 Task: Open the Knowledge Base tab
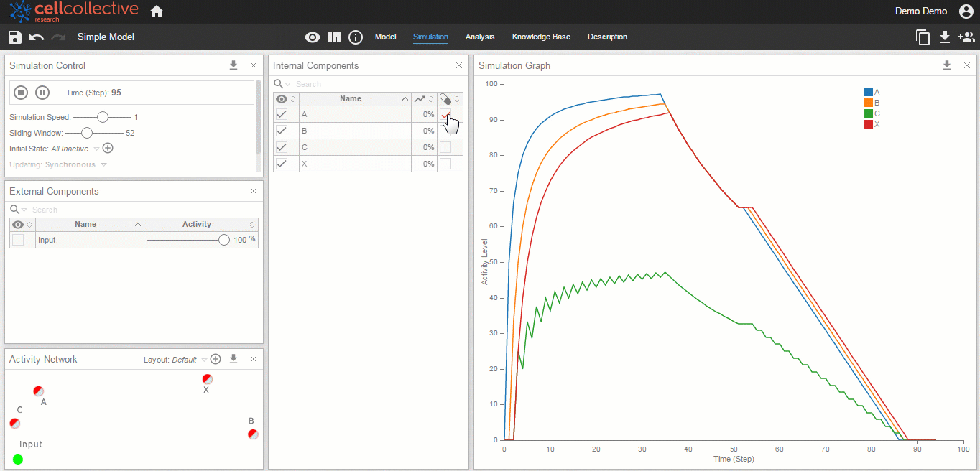[x=541, y=37]
